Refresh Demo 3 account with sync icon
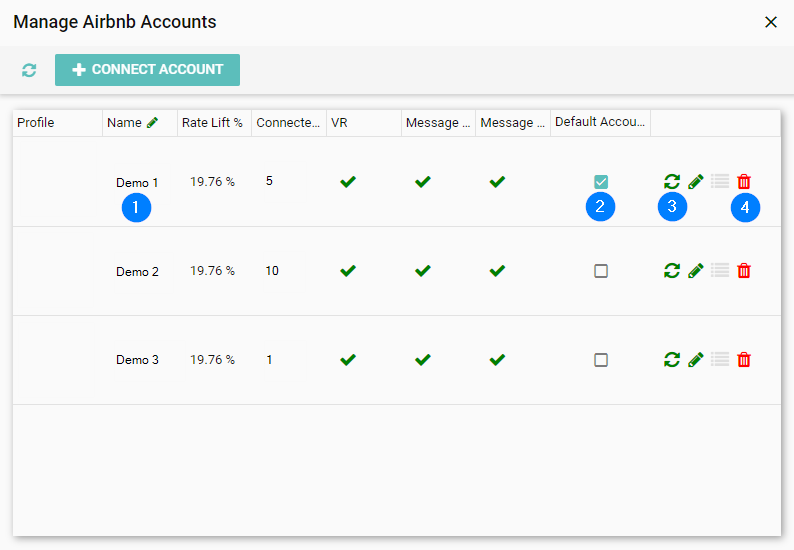 pyautogui.click(x=672, y=360)
